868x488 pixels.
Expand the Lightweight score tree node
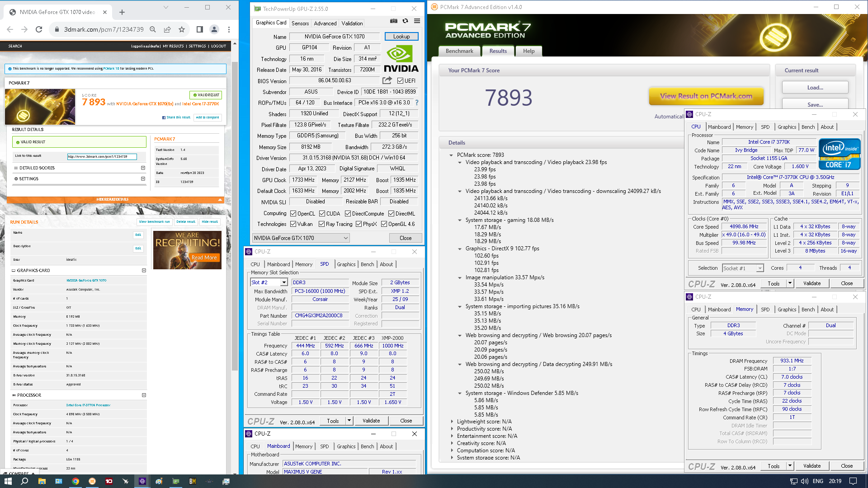pyautogui.click(x=451, y=422)
